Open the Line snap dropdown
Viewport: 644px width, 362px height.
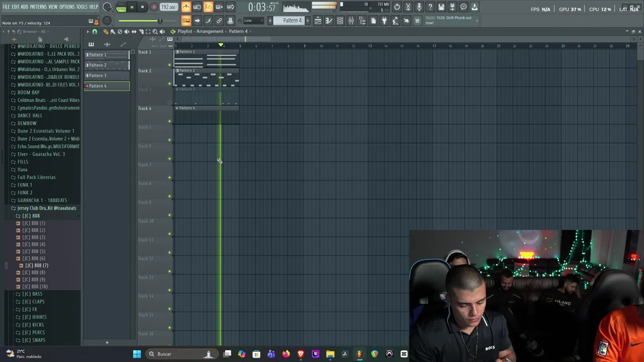254,21
